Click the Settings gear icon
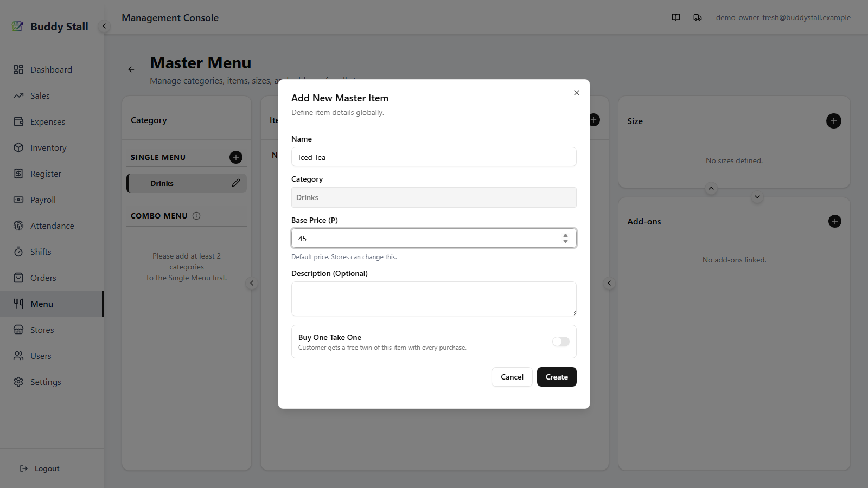The height and width of the screenshot is (488, 868). pos(18,382)
